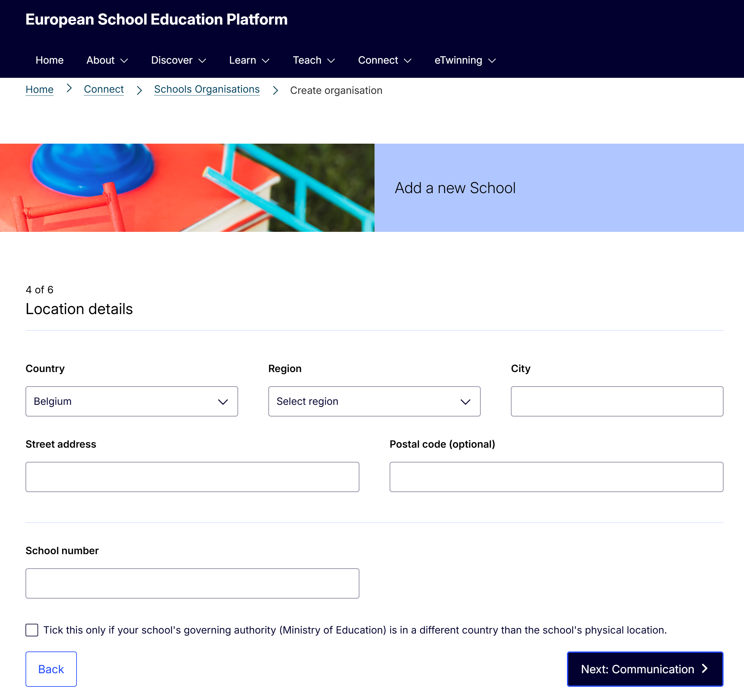Open the Teach navigation item

coord(307,60)
